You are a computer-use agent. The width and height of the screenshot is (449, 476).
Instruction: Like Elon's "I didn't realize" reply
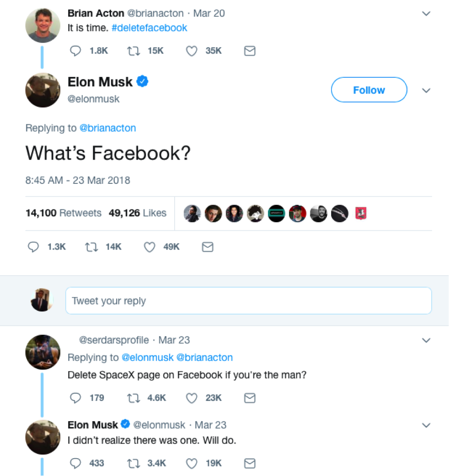[191, 463]
